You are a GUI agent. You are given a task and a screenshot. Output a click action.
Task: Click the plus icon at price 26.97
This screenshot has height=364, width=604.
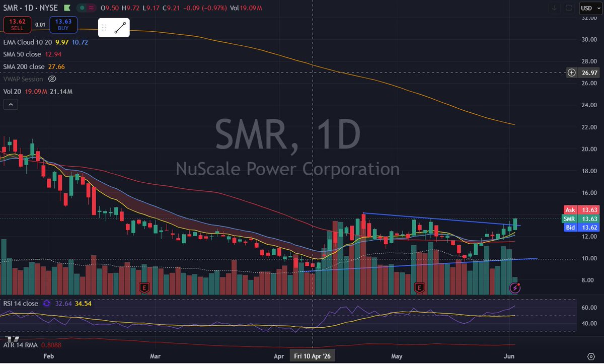pos(572,72)
